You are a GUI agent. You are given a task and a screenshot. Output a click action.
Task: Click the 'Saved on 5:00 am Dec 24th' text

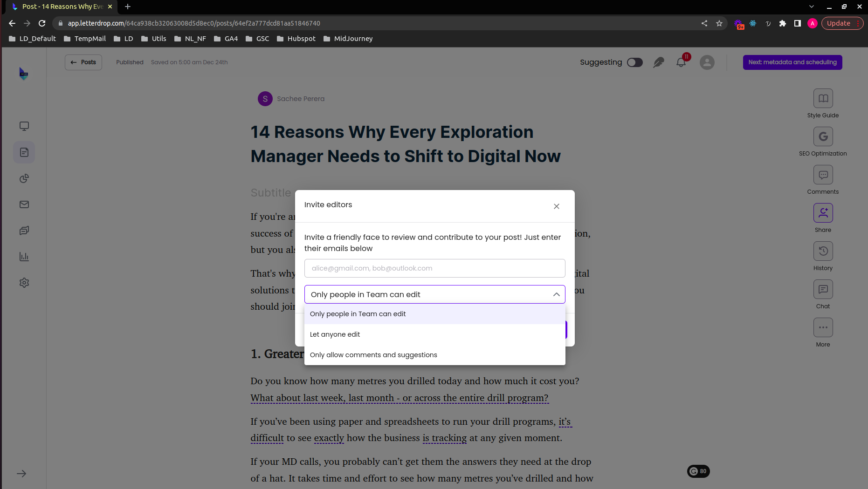point(189,62)
